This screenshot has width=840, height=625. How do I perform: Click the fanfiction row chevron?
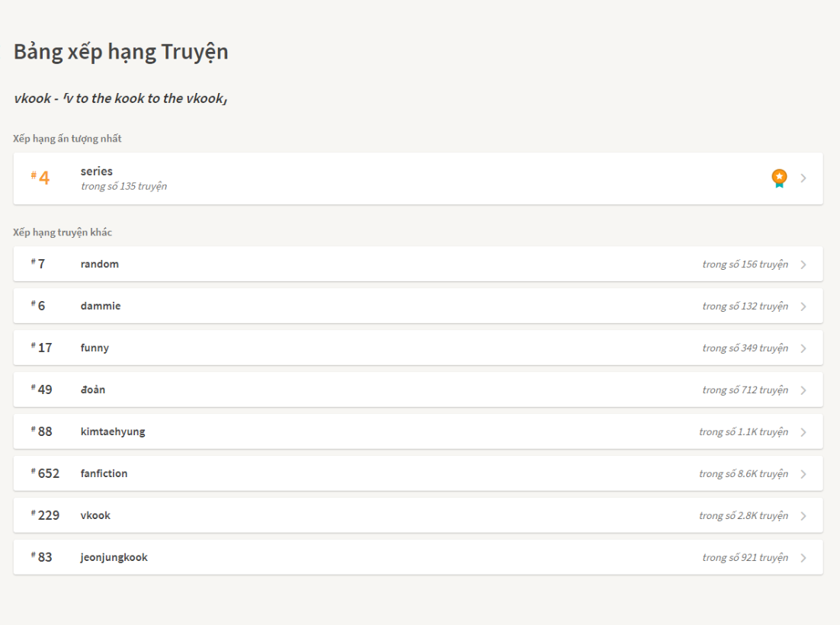(x=803, y=474)
